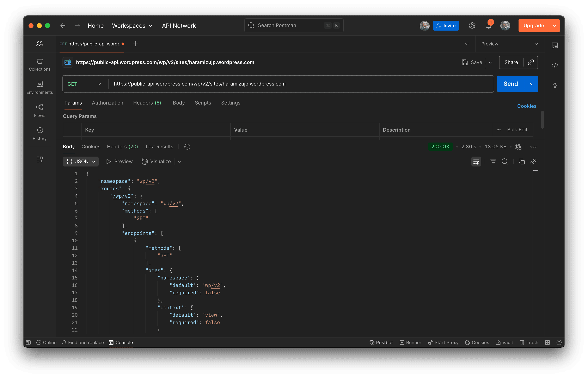Copy the response body with copy icon
This screenshot has height=378, width=588.
pos(522,162)
